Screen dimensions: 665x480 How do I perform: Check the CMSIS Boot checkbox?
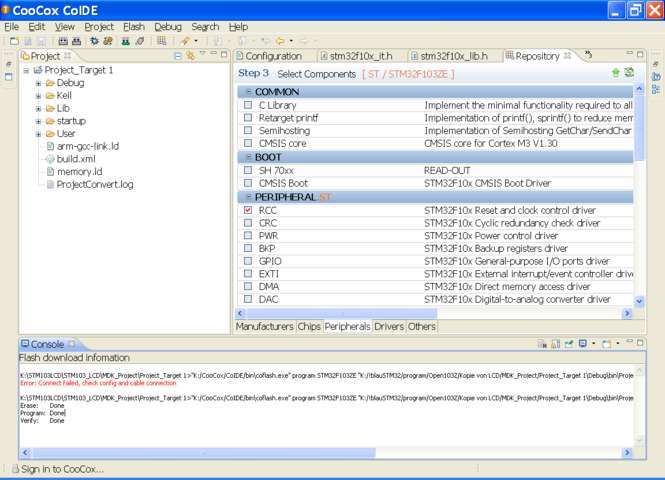(x=248, y=183)
